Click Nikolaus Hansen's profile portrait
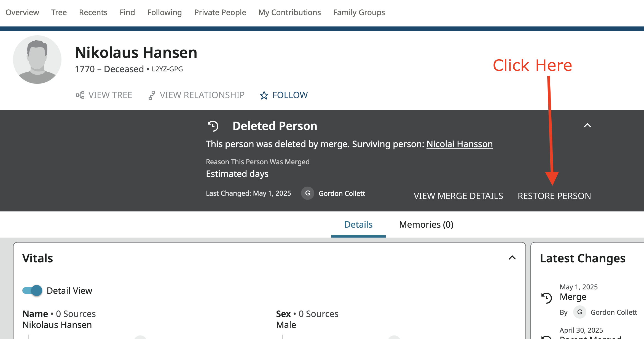The width and height of the screenshot is (644, 339). coord(37,60)
